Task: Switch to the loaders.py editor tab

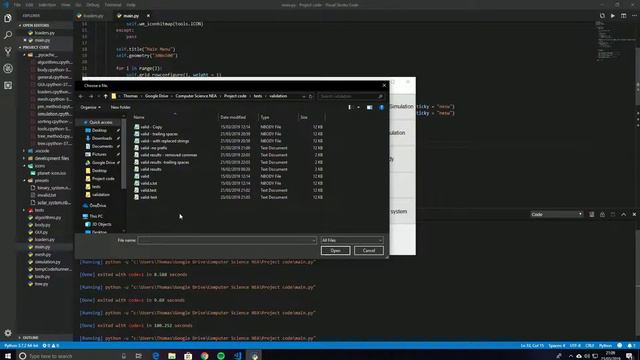Action: [x=93, y=16]
